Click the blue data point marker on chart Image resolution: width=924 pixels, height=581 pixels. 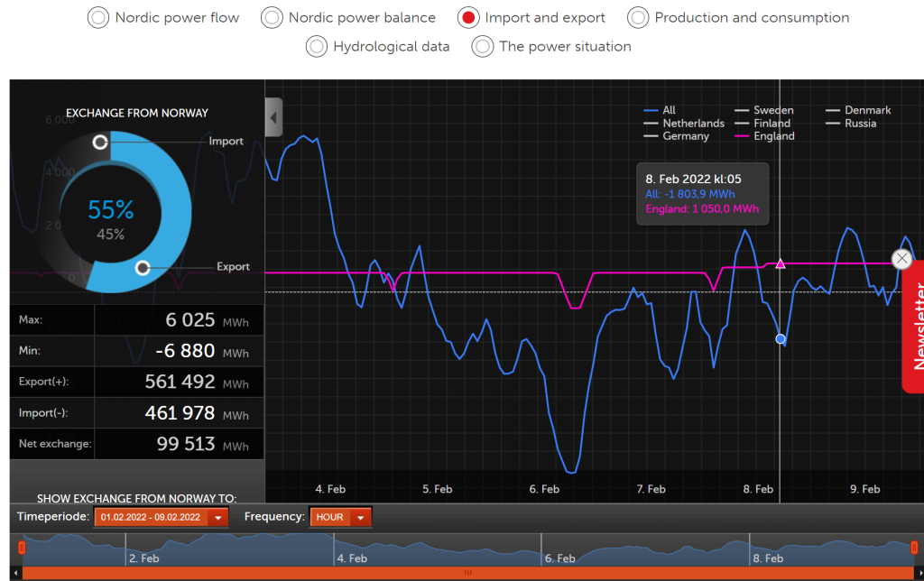coord(781,339)
